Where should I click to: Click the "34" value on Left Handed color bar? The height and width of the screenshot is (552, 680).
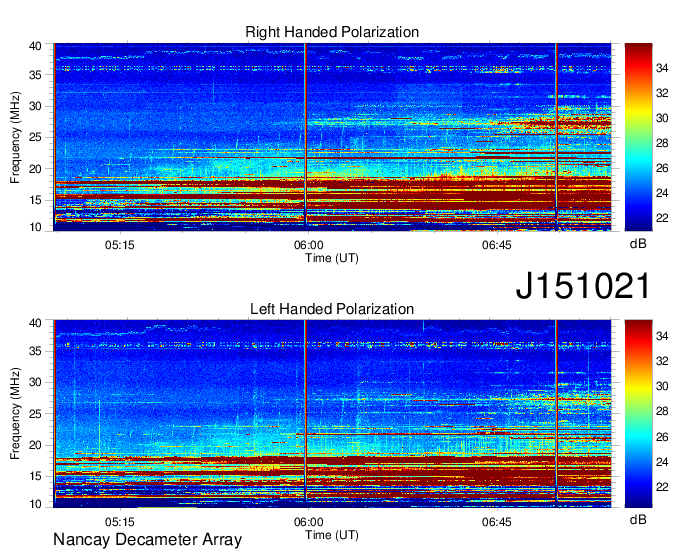[662, 336]
